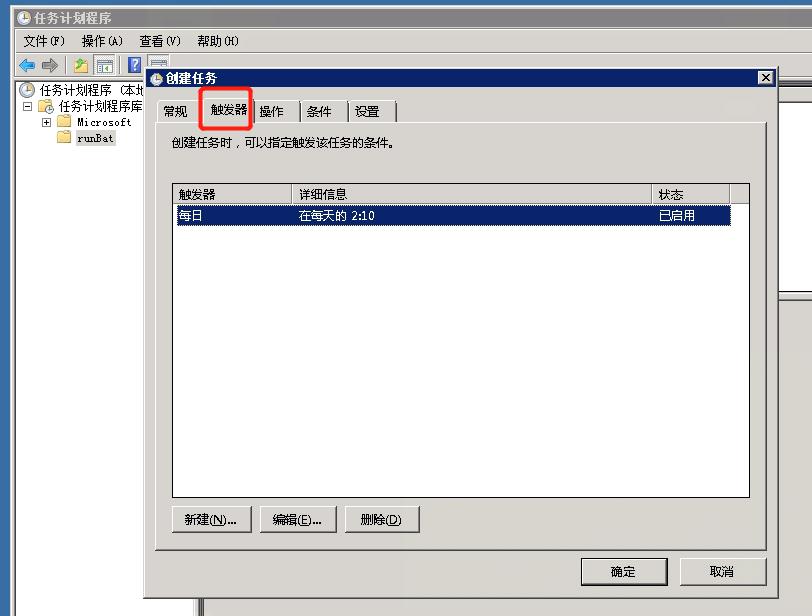Expand the Microsoft folder node
The height and width of the screenshot is (616, 812).
coord(46,122)
